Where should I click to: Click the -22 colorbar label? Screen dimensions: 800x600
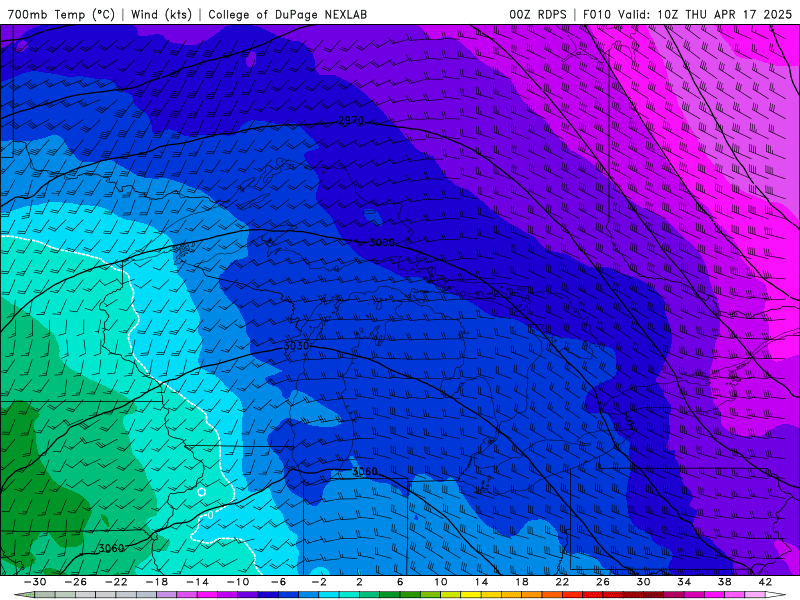(x=116, y=582)
